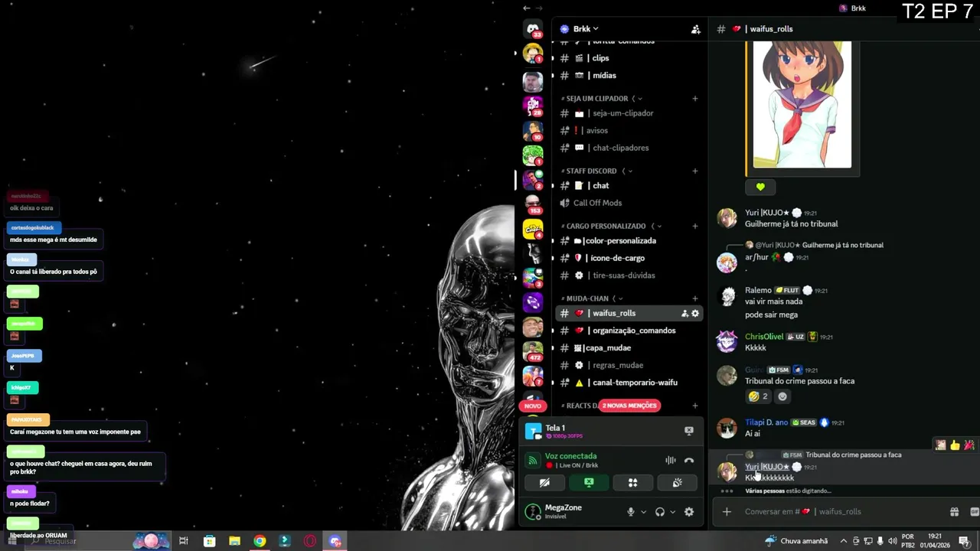Open waifus_rolls channel settings gear
This screenshot has height=551, width=980.
695,314
